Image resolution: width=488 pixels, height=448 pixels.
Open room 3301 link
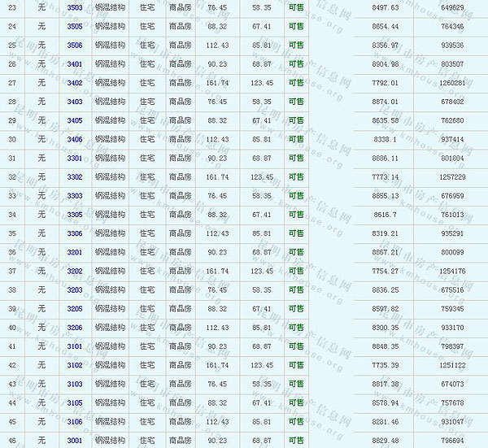[74, 158]
